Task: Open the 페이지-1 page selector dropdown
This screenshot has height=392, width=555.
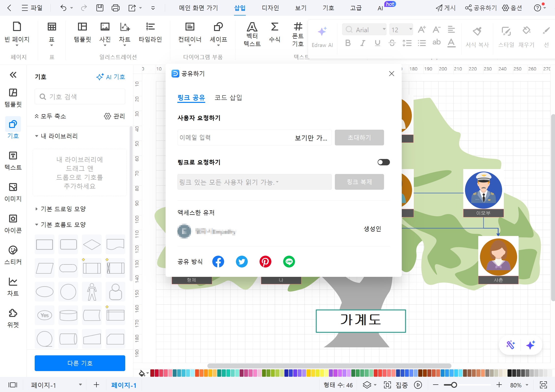Action: tap(56, 385)
